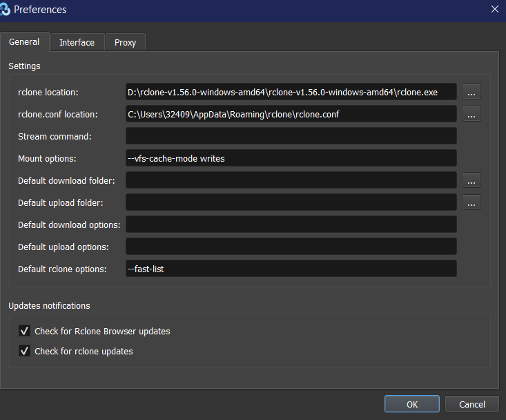This screenshot has height=420, width=506.
Task: Browse for default upload folder
Action: (x=471, y=202)
